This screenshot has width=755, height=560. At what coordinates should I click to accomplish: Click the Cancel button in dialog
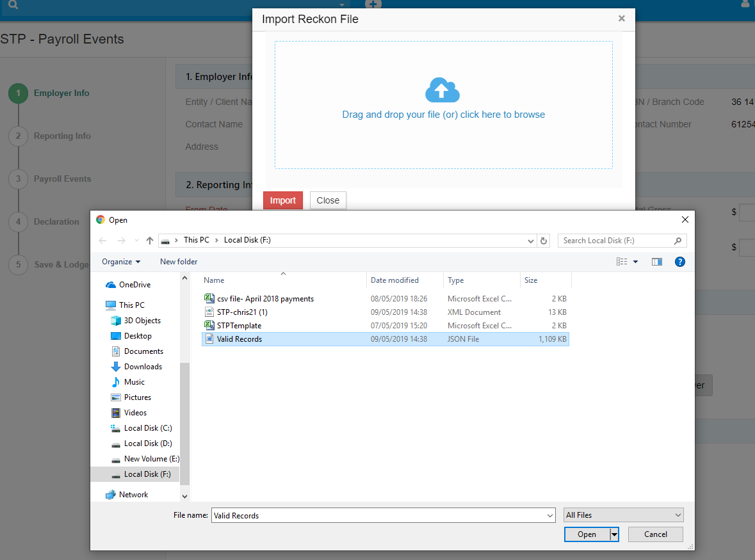coord(655,534)
